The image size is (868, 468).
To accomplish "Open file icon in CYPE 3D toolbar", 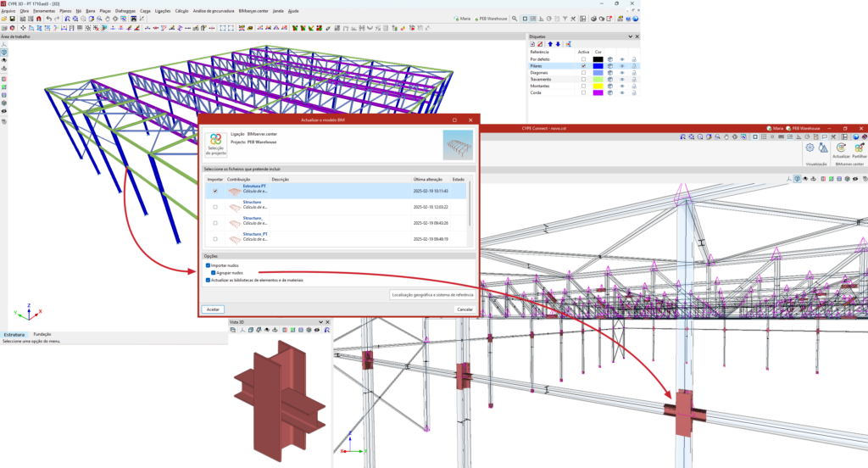I will (x=4, y=19).
